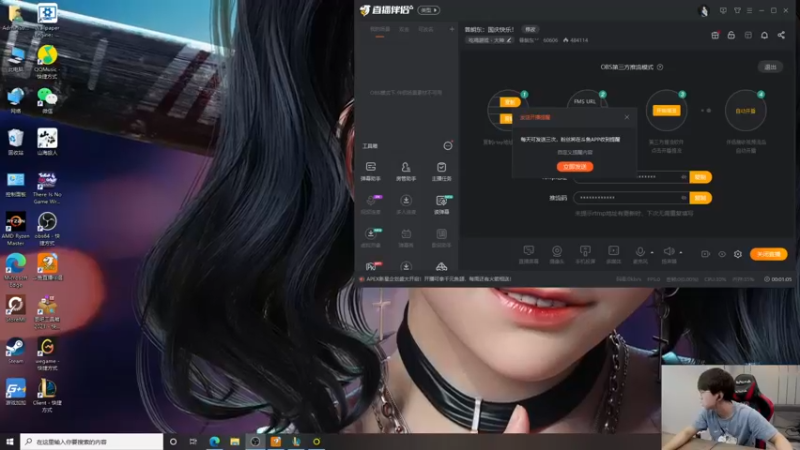This screenshot has width=800, height=450.
Task: Copy the 推流码 with its 复制 button
Action: pos(701,198)
